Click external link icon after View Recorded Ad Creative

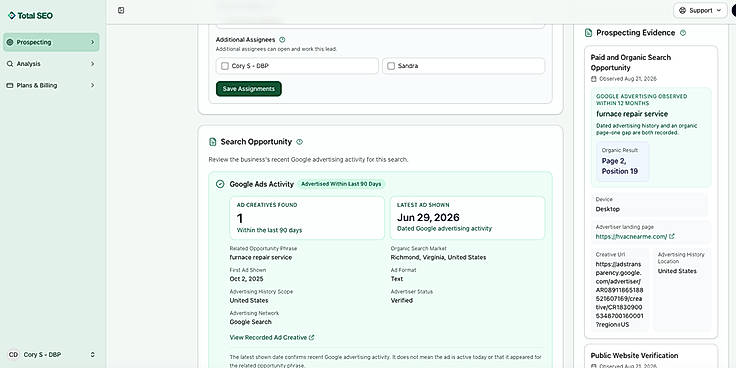pyautogui.click(x=312, y=337)
